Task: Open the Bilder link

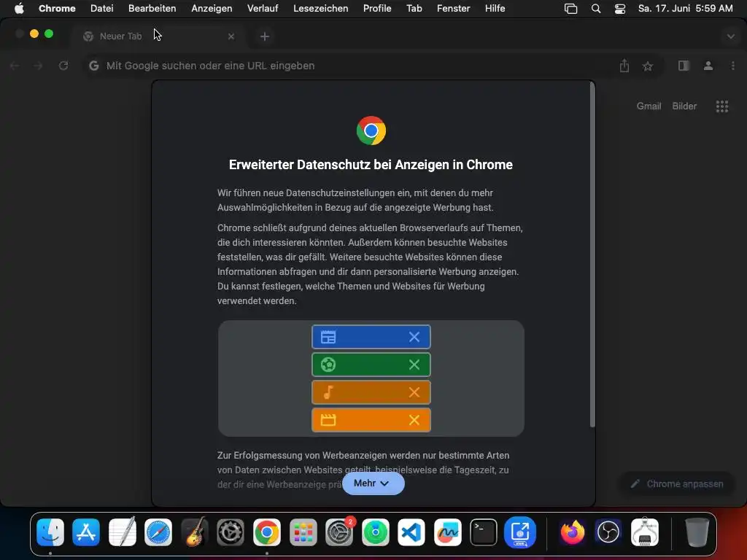Action: click(684, 106)
